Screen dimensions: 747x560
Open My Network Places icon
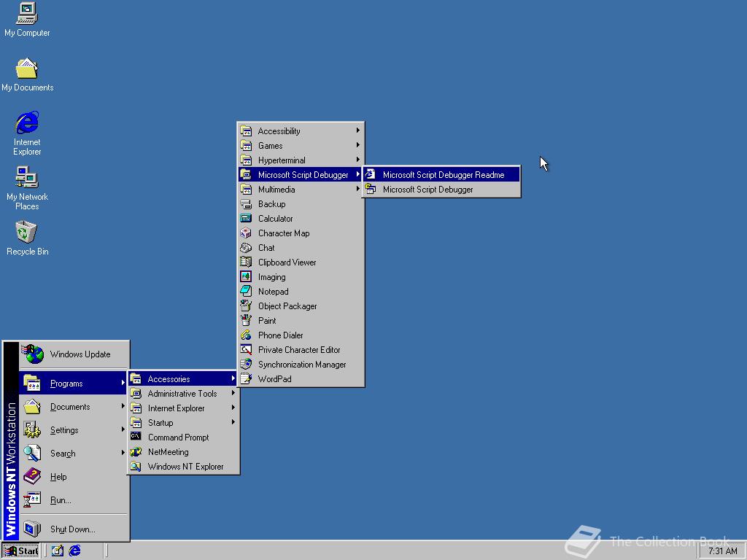point(27,189)
